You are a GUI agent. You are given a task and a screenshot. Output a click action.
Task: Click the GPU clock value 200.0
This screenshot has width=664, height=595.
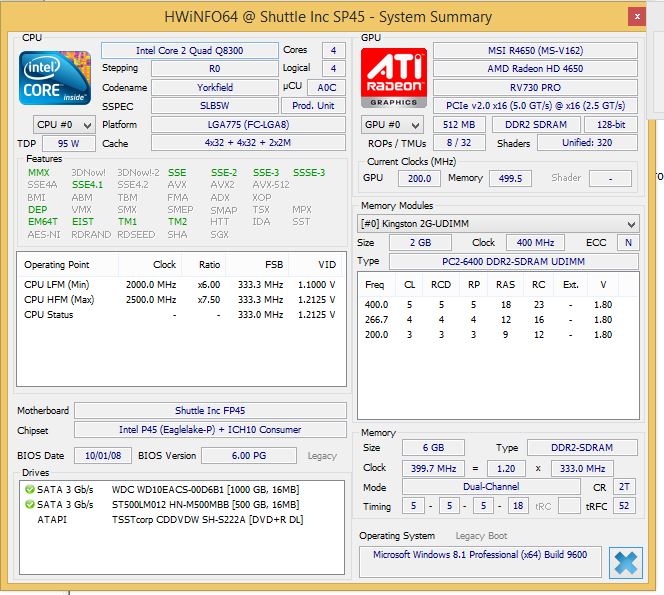point(419,178)
